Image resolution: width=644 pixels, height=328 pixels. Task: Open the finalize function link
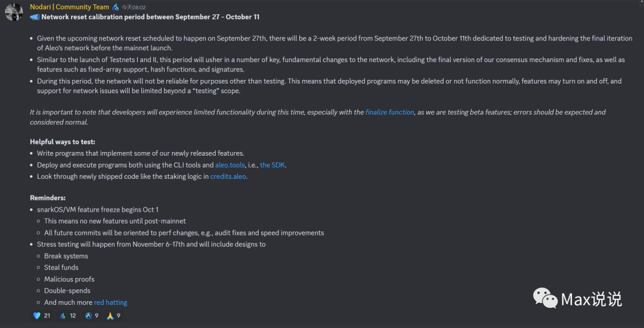click(390, 112)
